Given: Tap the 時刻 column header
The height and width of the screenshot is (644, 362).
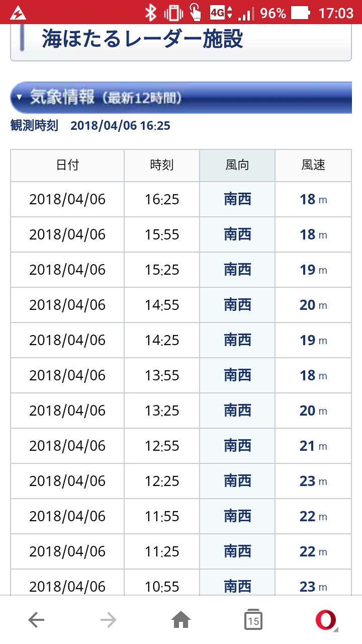Looking at the screenshot, I should tap(162, 165).
